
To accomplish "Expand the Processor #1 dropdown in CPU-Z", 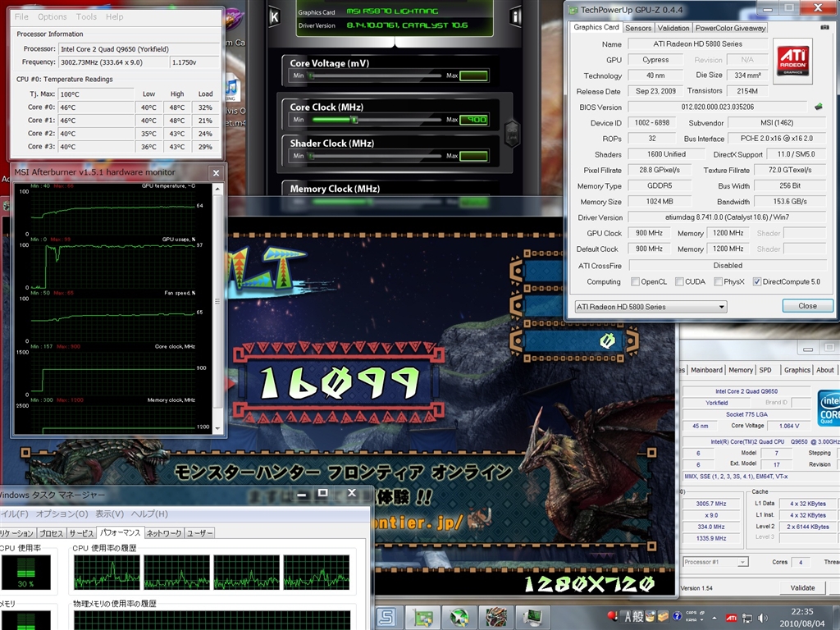I will (715, 562).
